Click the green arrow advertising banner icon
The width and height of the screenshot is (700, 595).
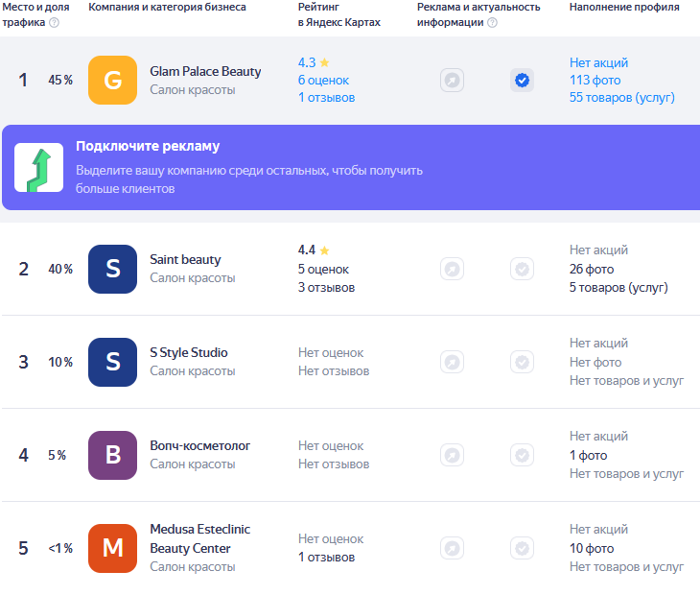(39, 167)
